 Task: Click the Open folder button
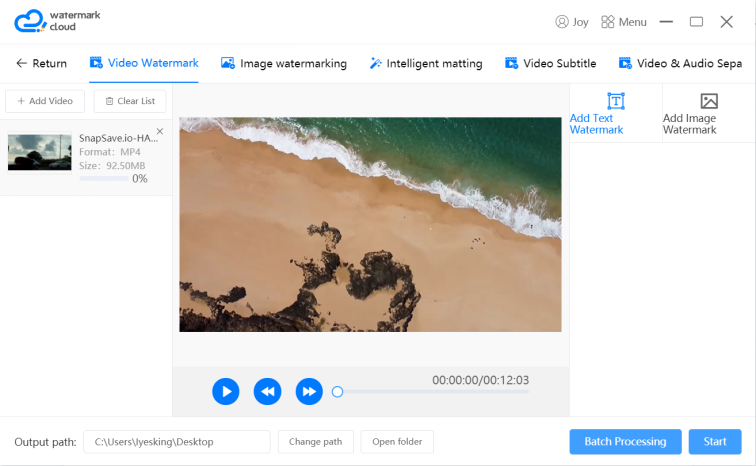[x=397, y=442]
